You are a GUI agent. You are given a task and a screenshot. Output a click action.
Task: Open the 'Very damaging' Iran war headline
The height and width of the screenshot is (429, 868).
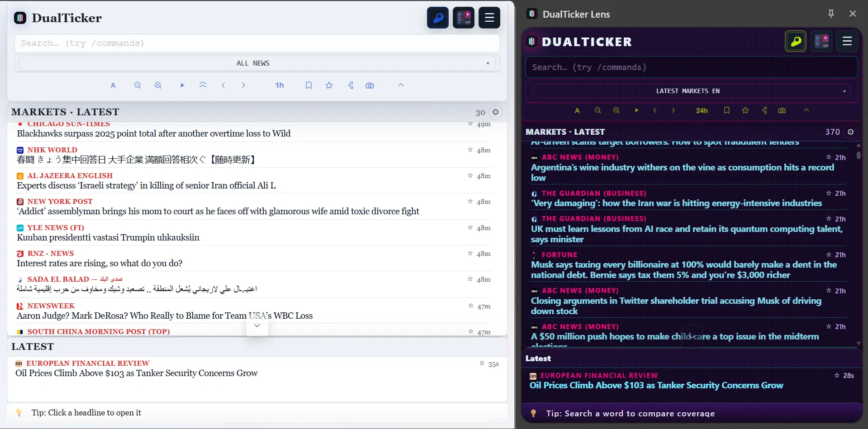click(676, 203)
